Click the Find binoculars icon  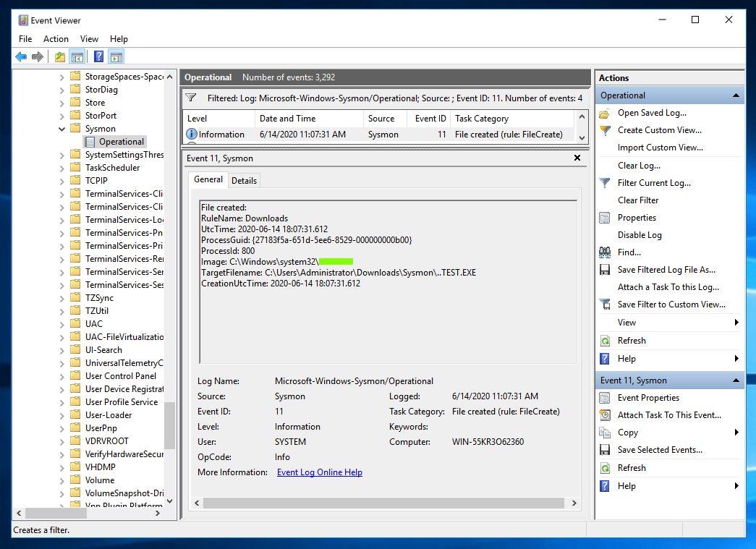pos(606,252)
